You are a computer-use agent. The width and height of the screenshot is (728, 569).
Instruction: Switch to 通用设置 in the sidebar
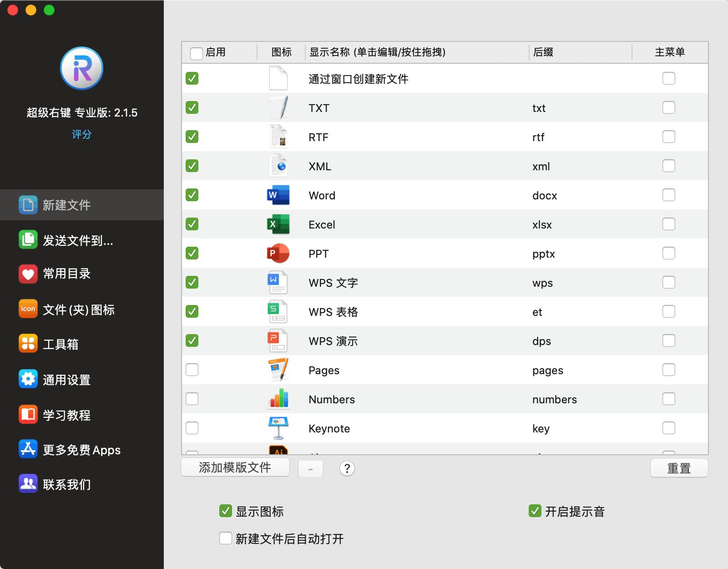pos(66,380)
